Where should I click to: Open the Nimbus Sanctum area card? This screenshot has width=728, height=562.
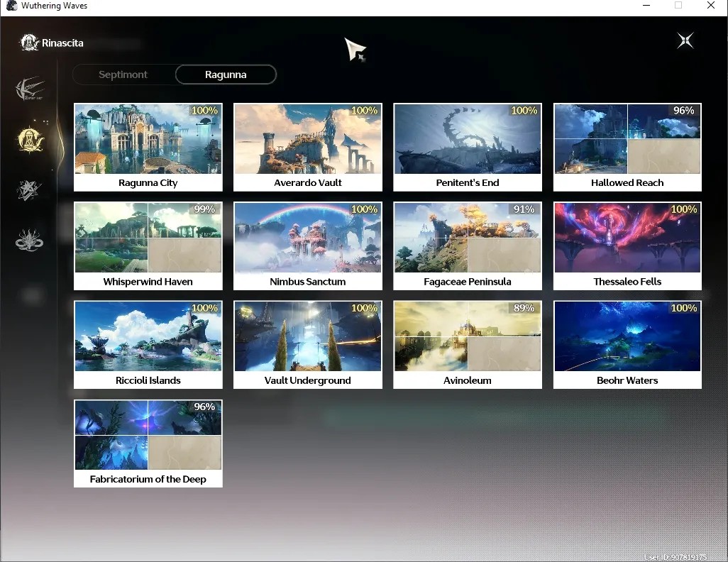click(308, 246)
